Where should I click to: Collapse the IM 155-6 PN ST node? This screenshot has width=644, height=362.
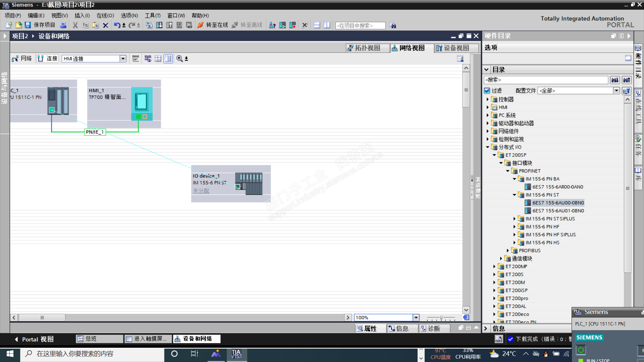[514, 195]
